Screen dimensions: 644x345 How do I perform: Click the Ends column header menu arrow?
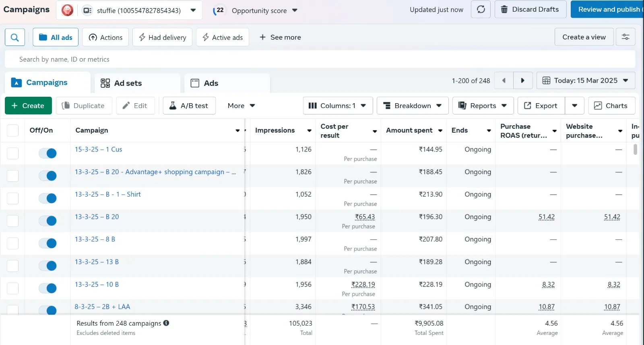pyautogui.click(x=489, y=131)
